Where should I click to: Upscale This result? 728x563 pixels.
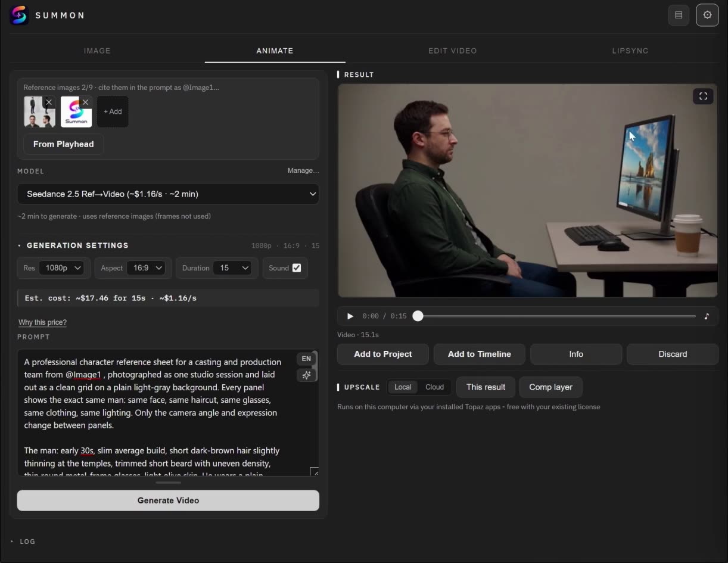486,387
